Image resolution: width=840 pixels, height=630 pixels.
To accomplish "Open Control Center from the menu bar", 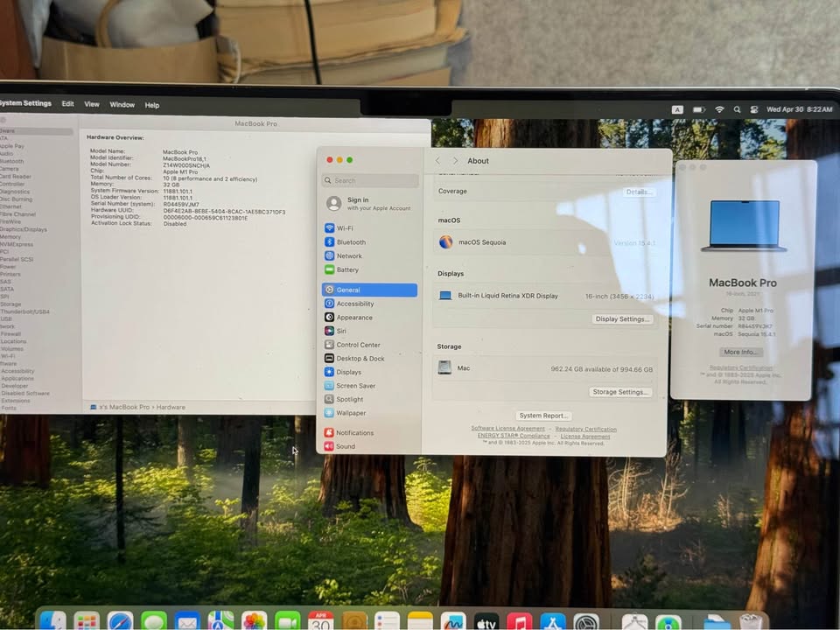I will (x=753, y=109).
